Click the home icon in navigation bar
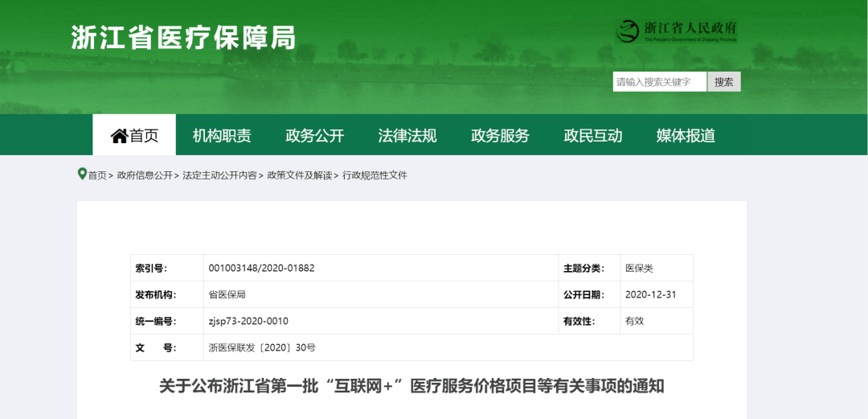Viewport: 868px width, 419px height. 119,136
